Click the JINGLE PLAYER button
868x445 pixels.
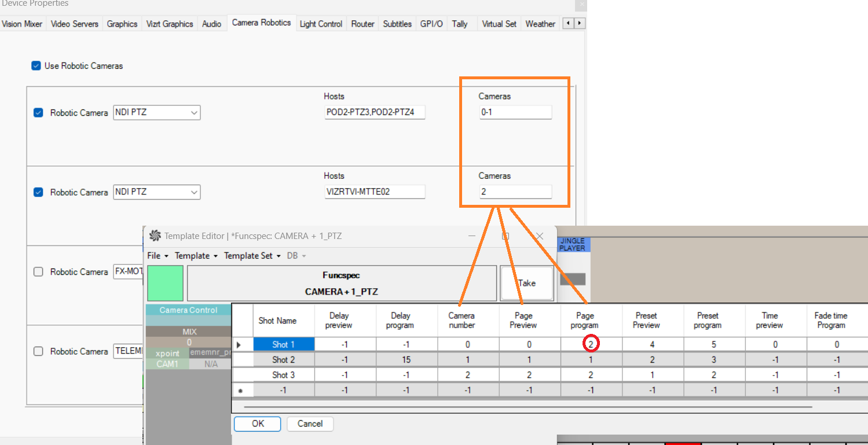pyautogui.click(x=572, y=244)
